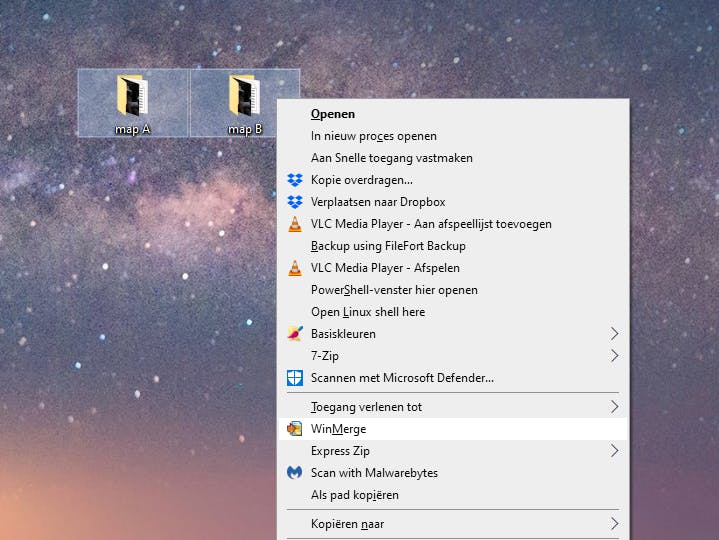
Task: Select VLC Aan afspeellijst toevoegen entry
Action: pos(453,224)
